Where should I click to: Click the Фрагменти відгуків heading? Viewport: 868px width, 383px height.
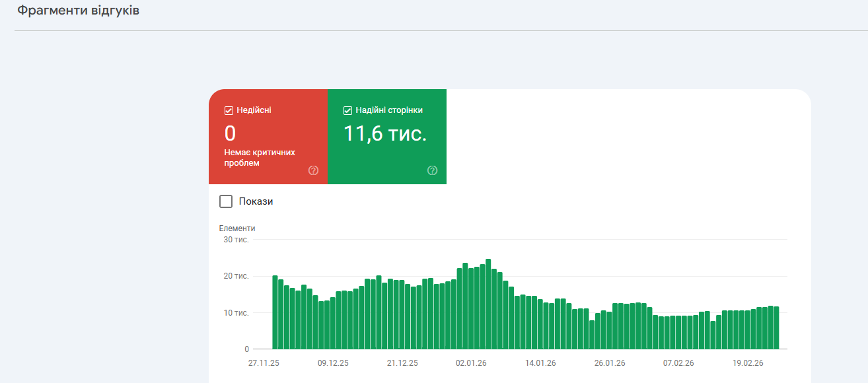(x=78, y=11)
